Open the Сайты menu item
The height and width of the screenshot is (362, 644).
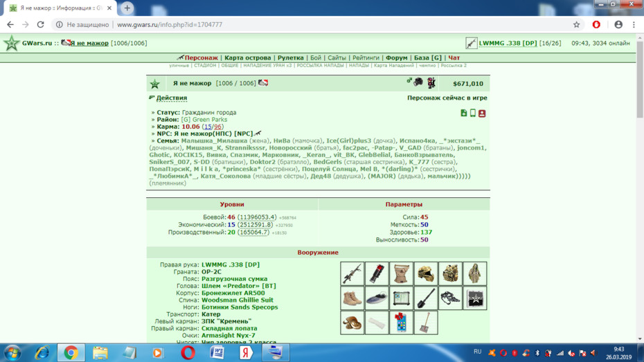coord(337,58)
